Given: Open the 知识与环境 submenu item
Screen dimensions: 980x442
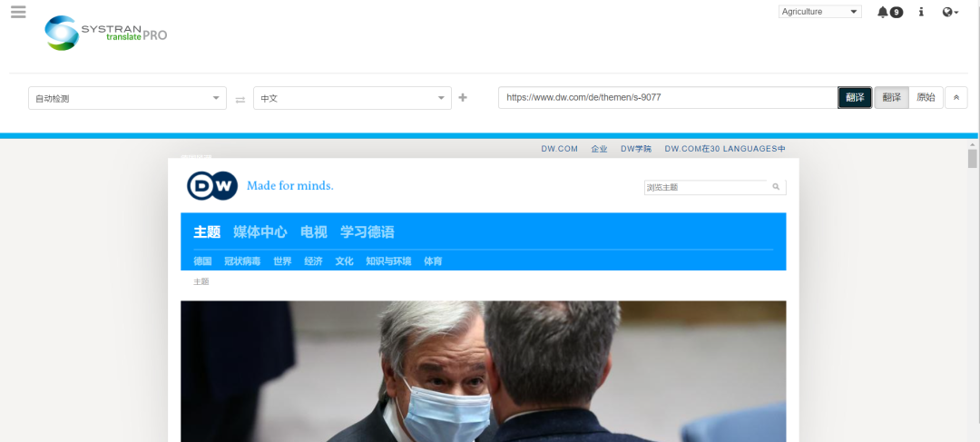Looking at the screenshot, I should pos(388,261).
